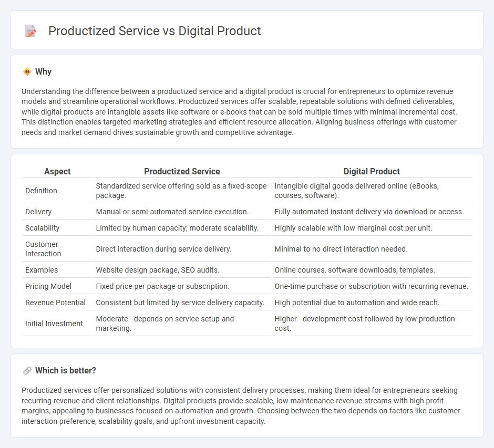Click cell 'Minimal to no direct interaction needed.'
Viewport: 494px width, 448px height.
click(x=372, y=249)
